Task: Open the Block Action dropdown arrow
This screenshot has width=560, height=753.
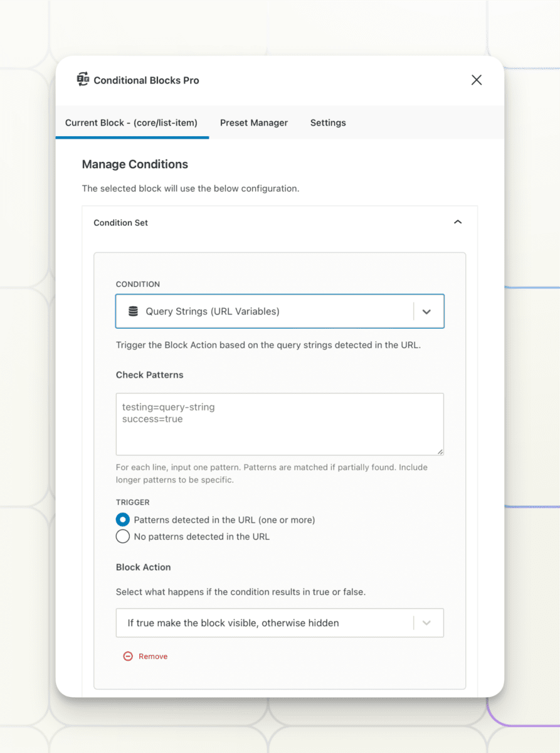Action: 426,623
